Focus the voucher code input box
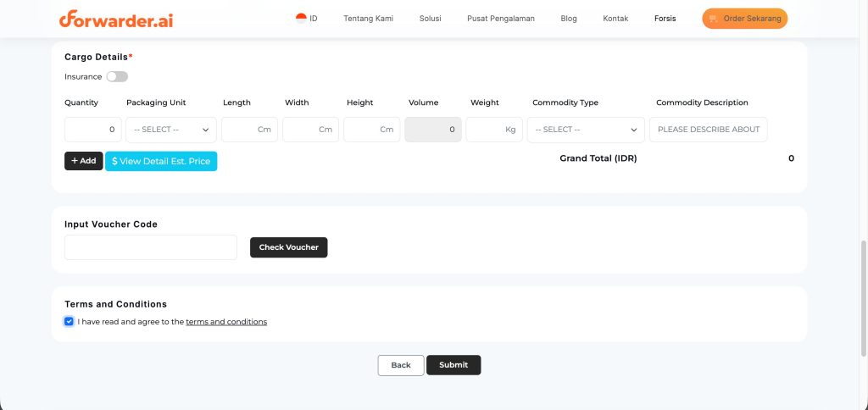868x410 pixels. pos(151,247)
